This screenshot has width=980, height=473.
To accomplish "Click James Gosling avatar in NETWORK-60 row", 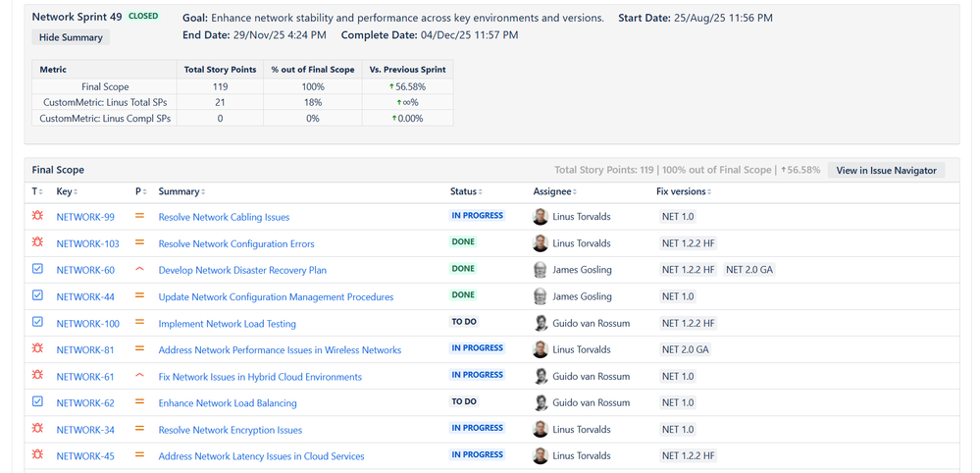I will click(x=541, y=269).
